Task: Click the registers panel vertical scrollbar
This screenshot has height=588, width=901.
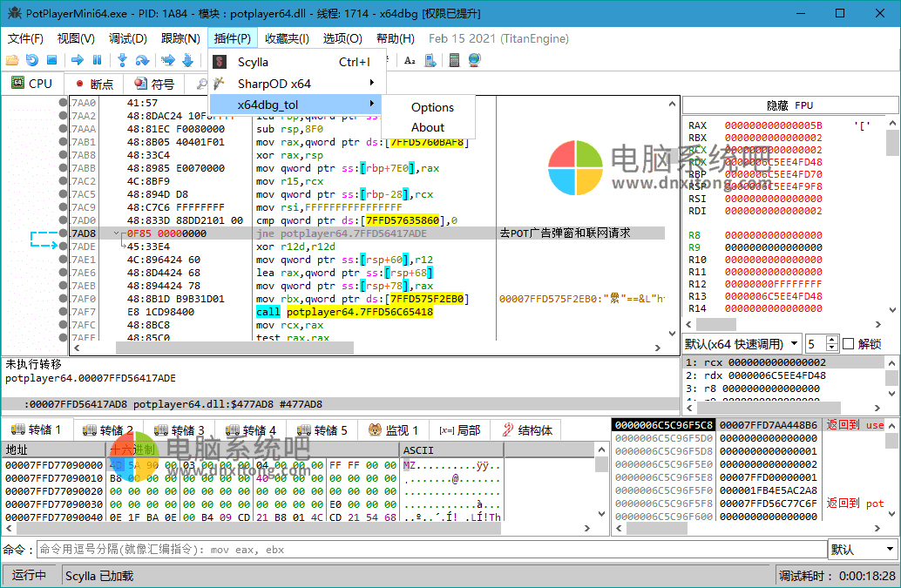Action: [891, 142]
